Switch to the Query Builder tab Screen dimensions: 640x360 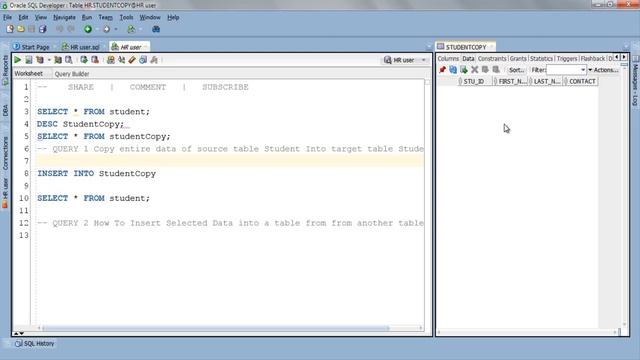point(72,74)
